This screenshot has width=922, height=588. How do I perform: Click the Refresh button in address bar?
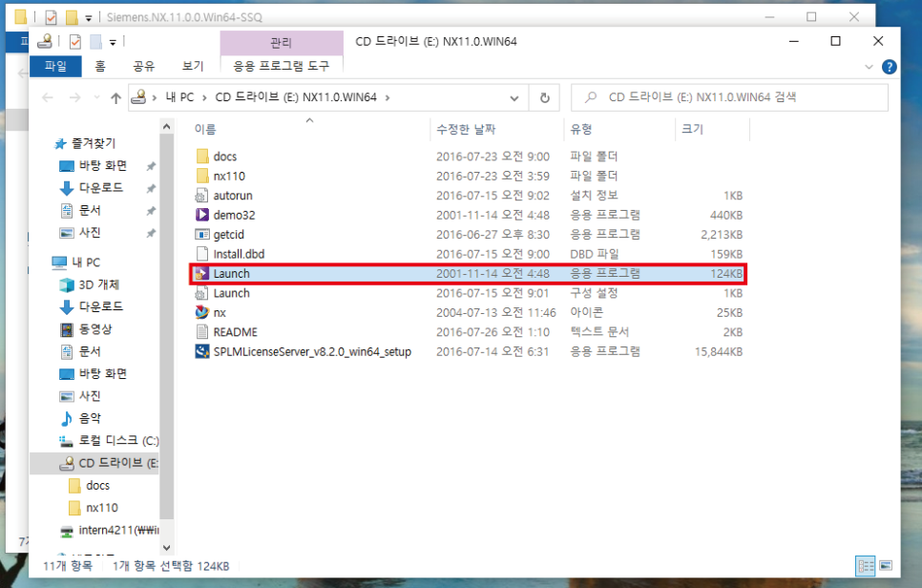pyautogui.click(x=544, y=97)
